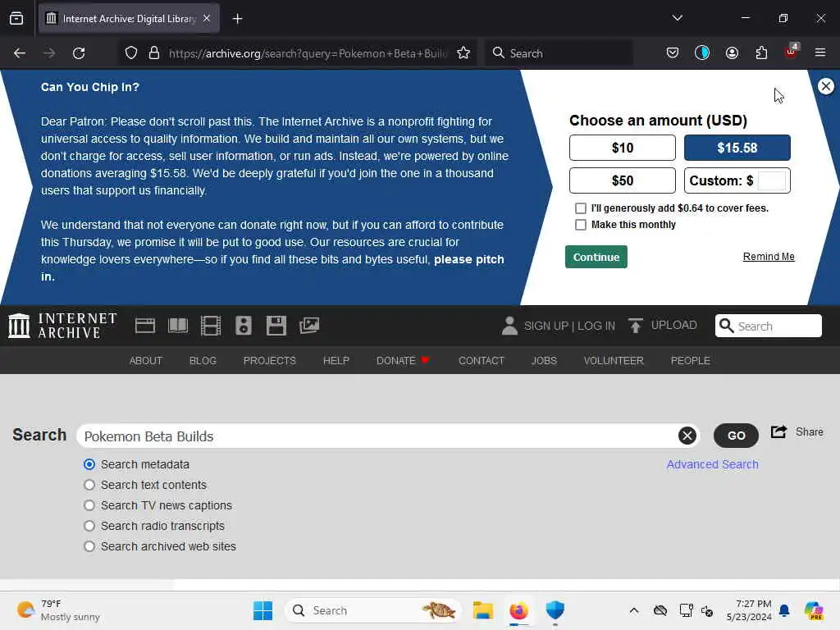
Task: Open the PROJECTS menu item
Action: click(269, 361)
